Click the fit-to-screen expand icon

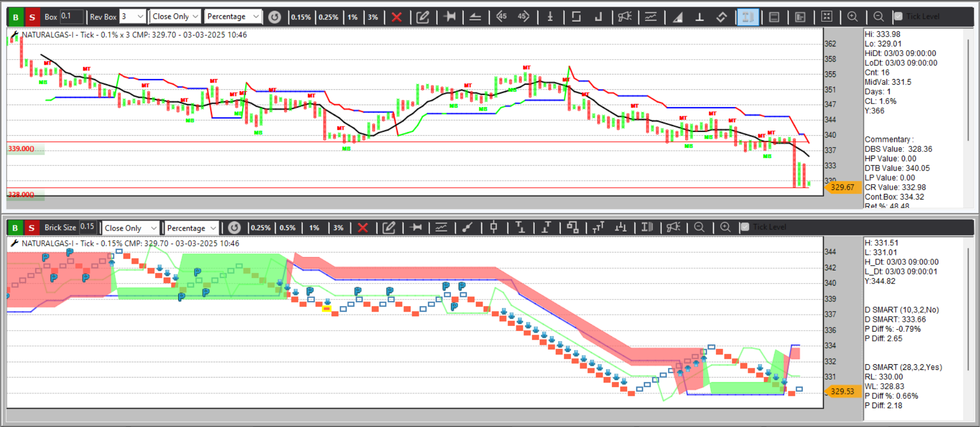(826, 16)
